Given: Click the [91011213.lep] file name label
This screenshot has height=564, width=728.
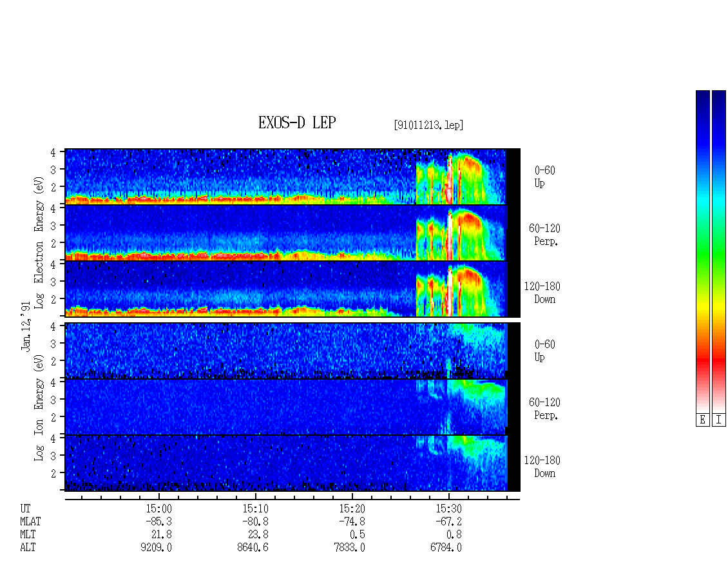Looking at the screenshot, I should 428,124.
